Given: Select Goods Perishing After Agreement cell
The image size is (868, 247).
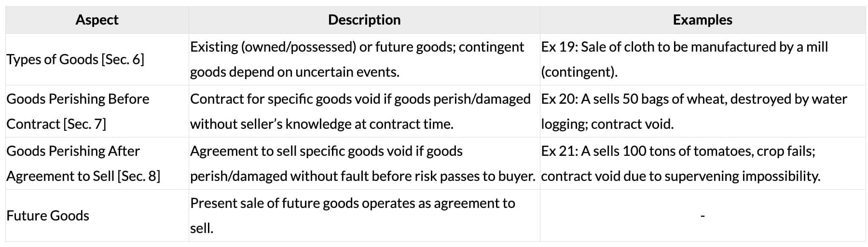Looking at the screenshot, I should (83, 164).
